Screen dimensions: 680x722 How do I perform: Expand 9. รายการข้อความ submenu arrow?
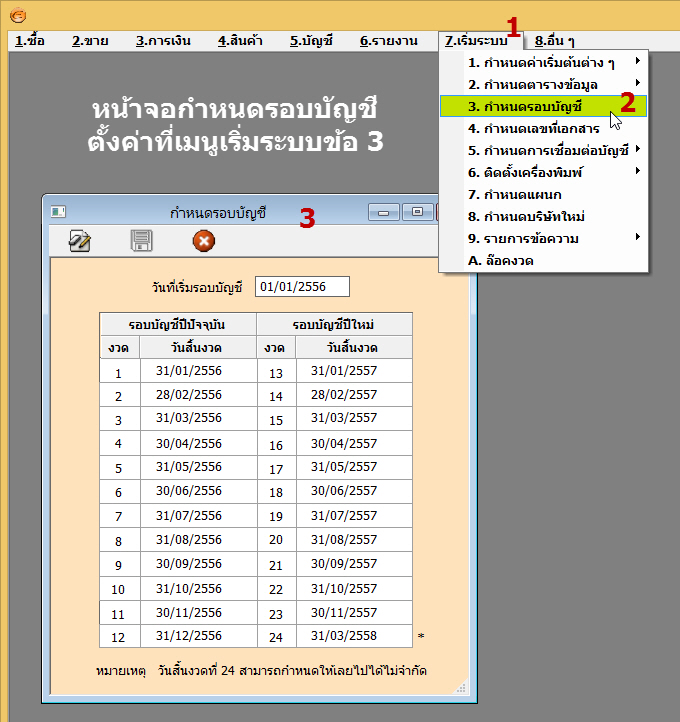[638, 237]
